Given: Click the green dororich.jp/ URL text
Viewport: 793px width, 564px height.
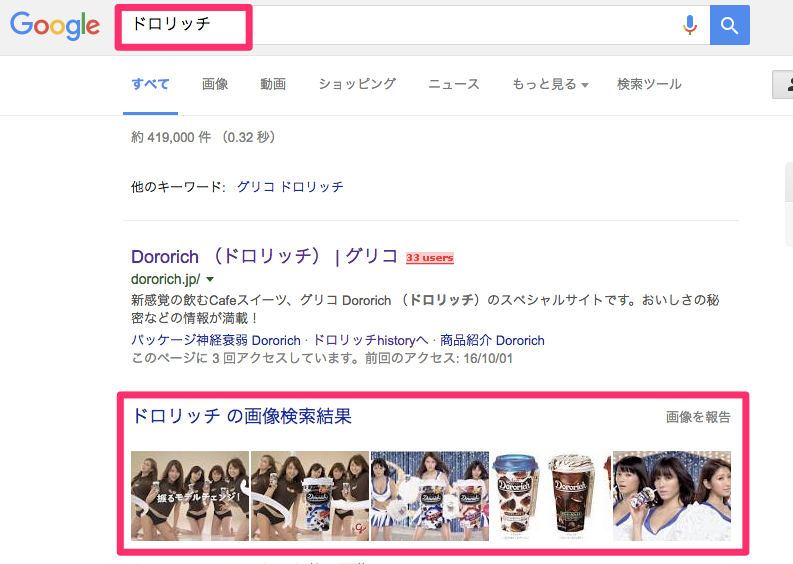Looking at the screenshot, I should [165, 279].
